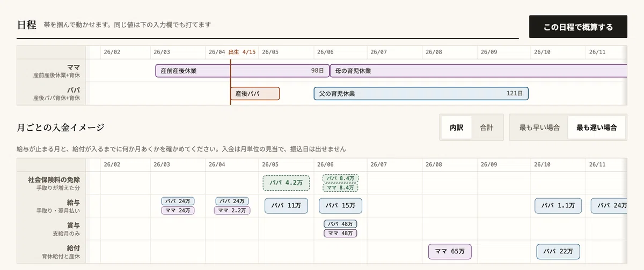Select the 産後パパ bar
This screenshot has height=270, width=644.
[x=255, y=93]
